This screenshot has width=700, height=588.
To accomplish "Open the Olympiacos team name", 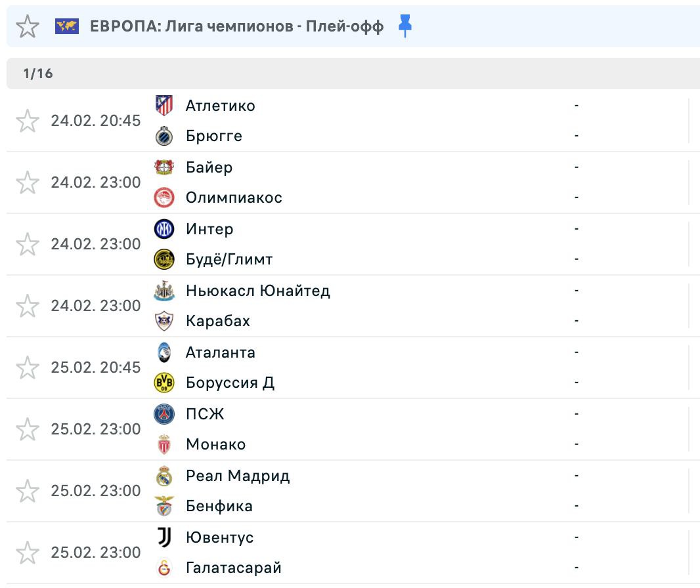I will click(234, 198).
